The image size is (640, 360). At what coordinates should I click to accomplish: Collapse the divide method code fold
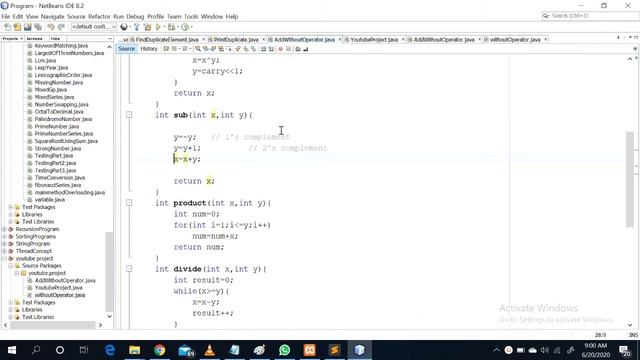129,269
